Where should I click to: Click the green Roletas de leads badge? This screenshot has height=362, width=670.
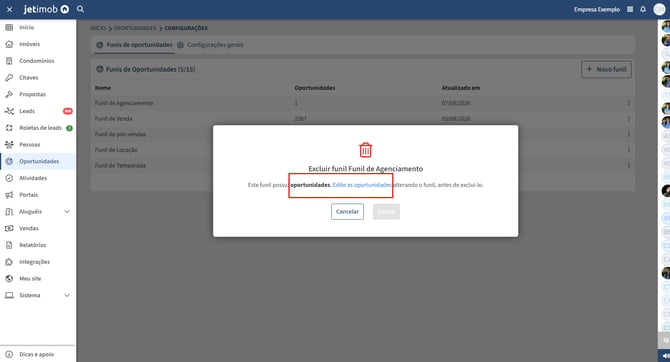(x=69, y=128)
